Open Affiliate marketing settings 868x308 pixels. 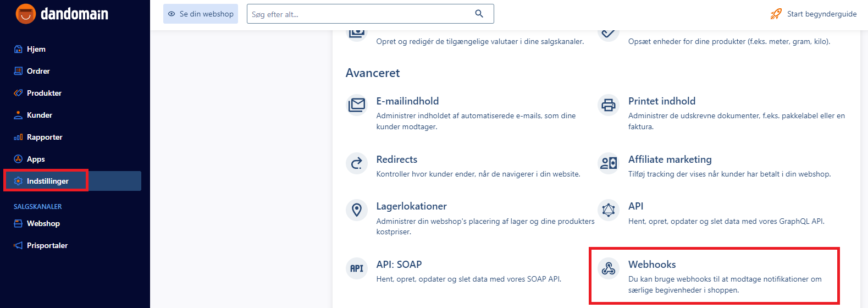pyautogui.click(x=670, y=159)
